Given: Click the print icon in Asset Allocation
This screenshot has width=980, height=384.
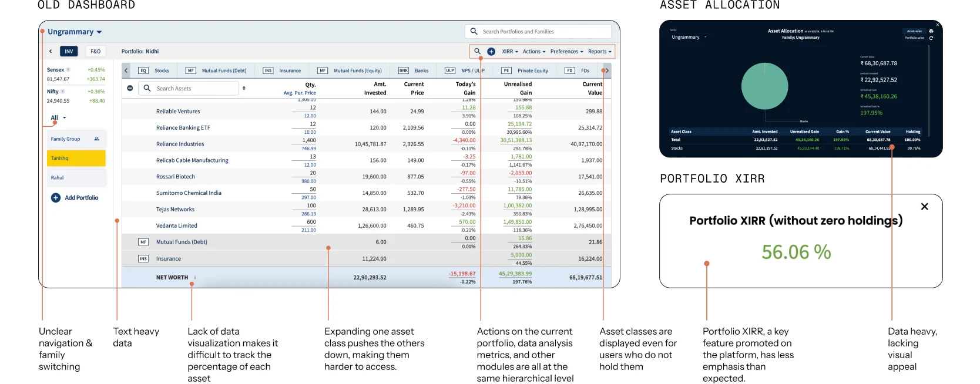Looking at the screenshot, I should pos(931,31).
